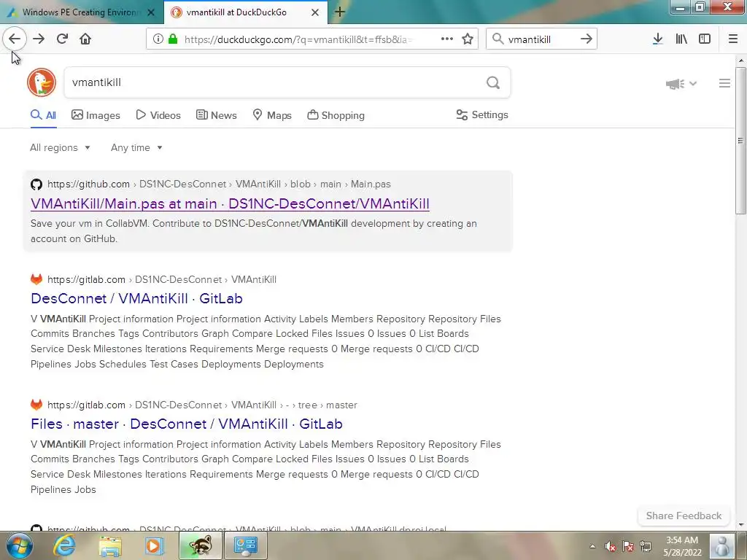The image size is (747, 560).
Task: Click the muted volume tray icon
Action: [x=610, y=546]
